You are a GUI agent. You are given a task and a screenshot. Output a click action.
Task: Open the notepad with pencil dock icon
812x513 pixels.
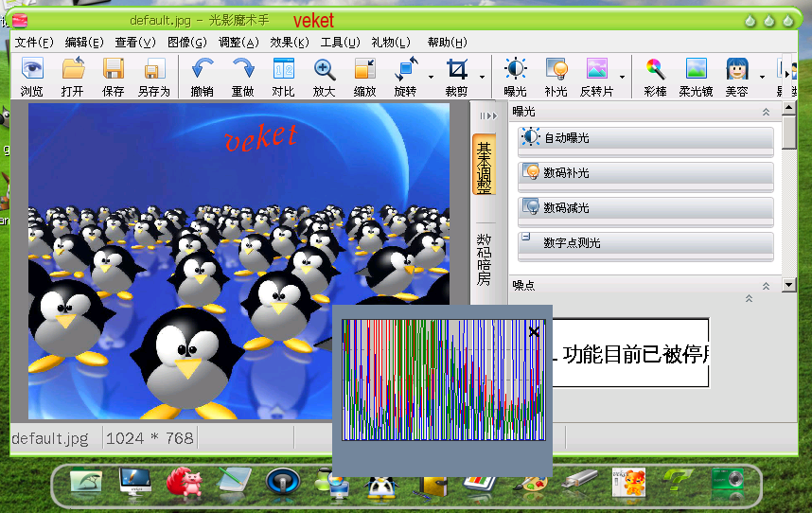click(x=234, y=481)
